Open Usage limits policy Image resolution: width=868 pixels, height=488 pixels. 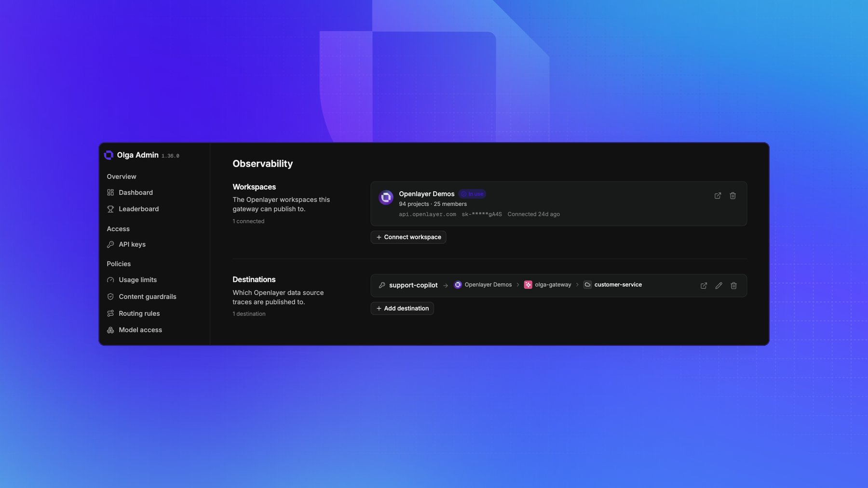click(x=132, y=280)
